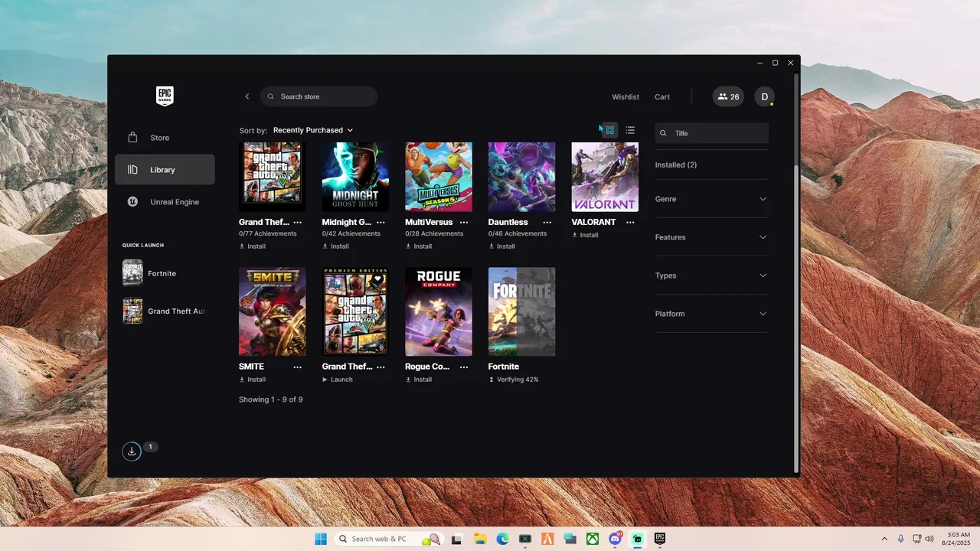Open VALORANT game thumbnail
980x551 pixels.
pos(605,177)
